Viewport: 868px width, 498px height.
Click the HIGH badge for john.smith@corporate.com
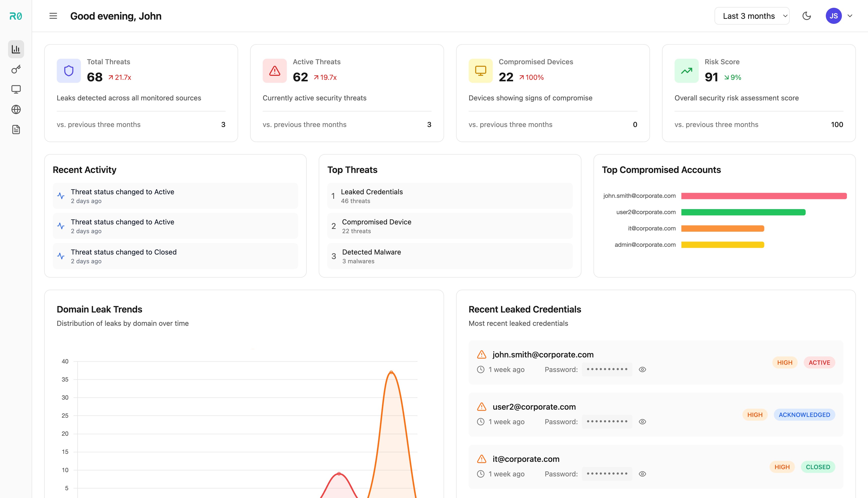[785, 363]
